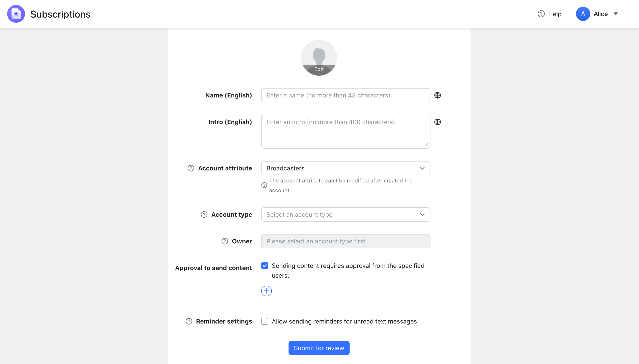This screenshot has width=639, height=364.
Task: Open the account type selection dropdown
Action: tap(345, 214)
